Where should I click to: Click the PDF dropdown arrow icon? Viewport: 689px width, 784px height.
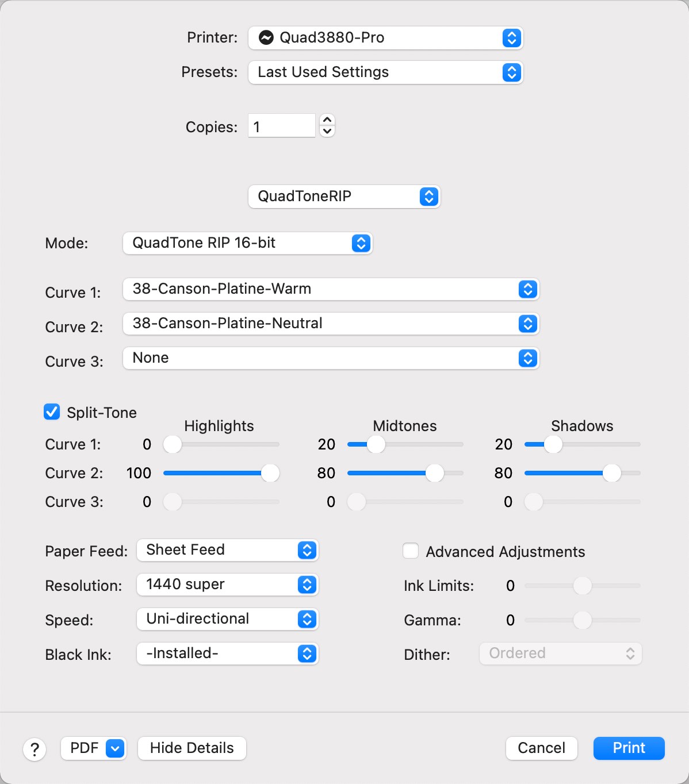[115, 748]
